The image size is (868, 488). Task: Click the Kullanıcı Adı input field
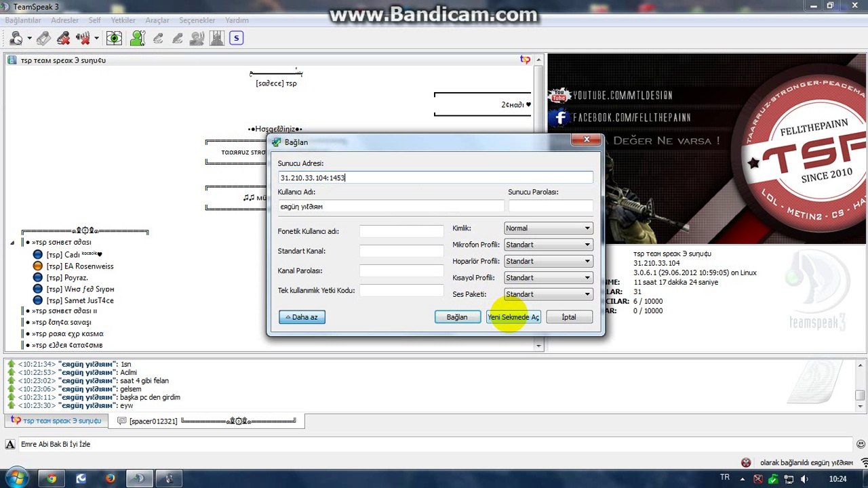391,207
